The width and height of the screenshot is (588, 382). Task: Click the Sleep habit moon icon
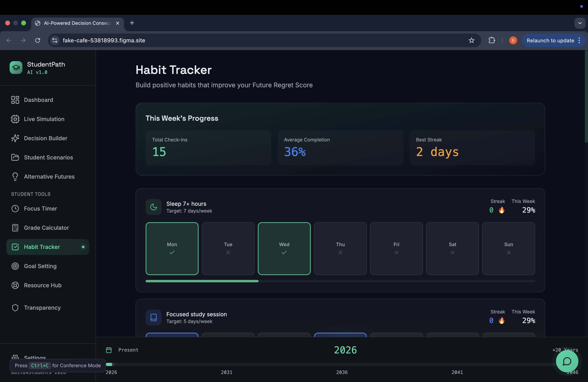(153, 207)
